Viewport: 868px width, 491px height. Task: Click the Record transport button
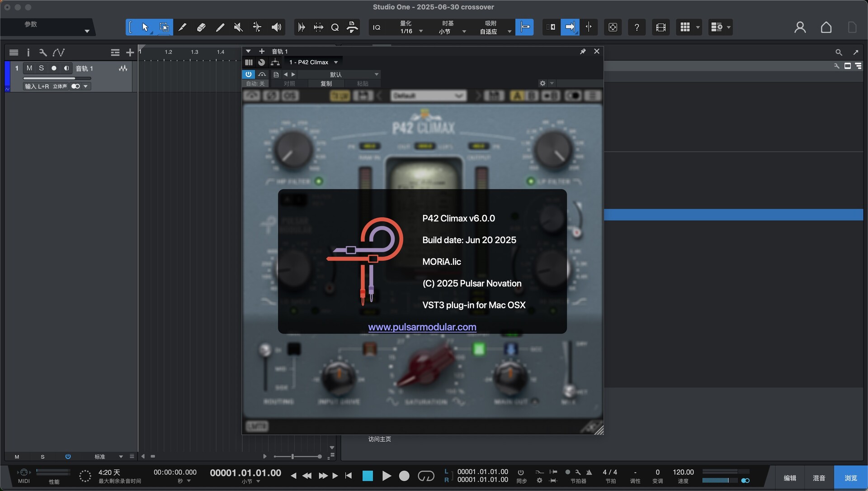click(x=404, y=476)
